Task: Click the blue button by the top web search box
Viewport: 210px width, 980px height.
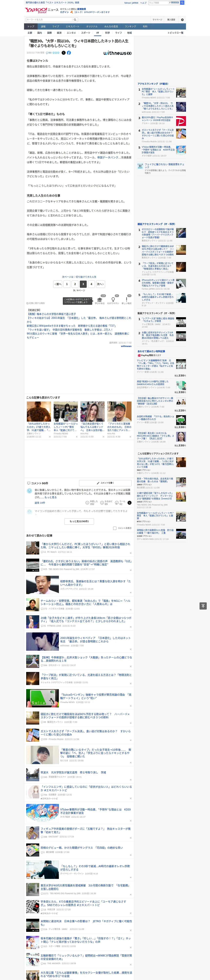Action: (x=182, y=3)
